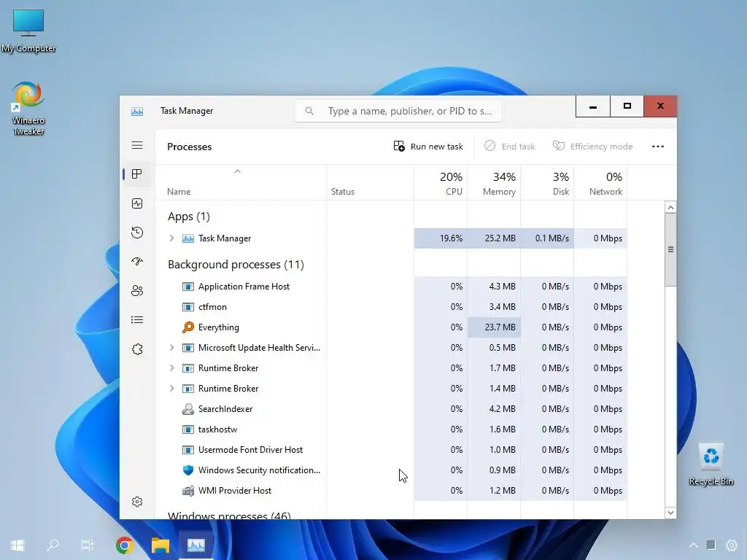Screen dimensions: 747x560
Task: Open the Performance page icon
Action: pos(137,203)
